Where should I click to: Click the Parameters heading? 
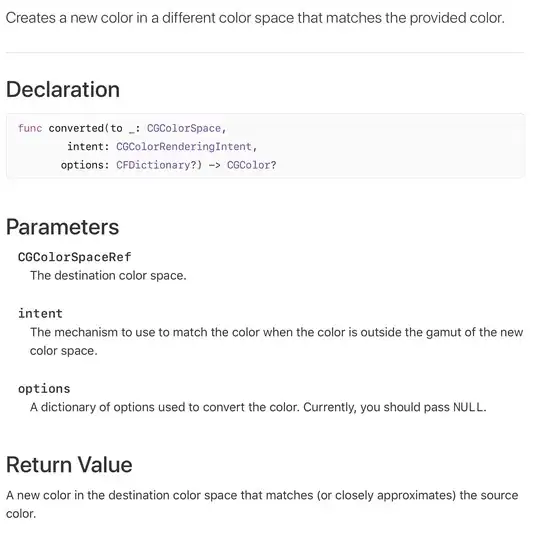point(62,227)
